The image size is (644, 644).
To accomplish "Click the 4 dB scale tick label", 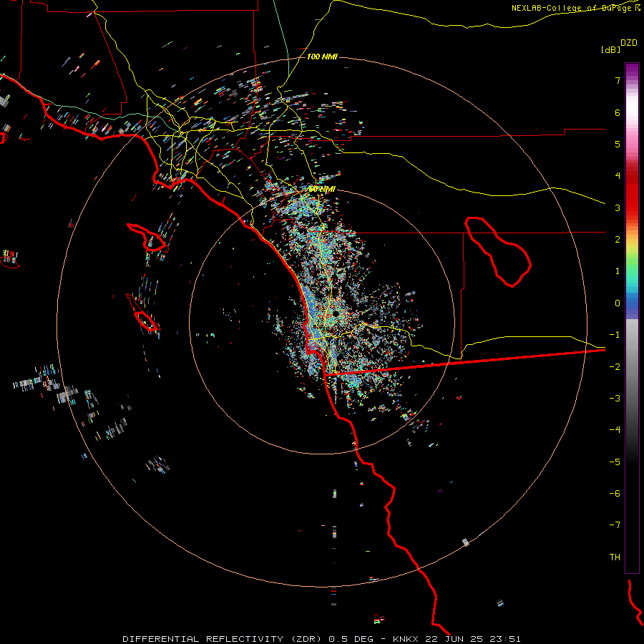I will (618, 176).
